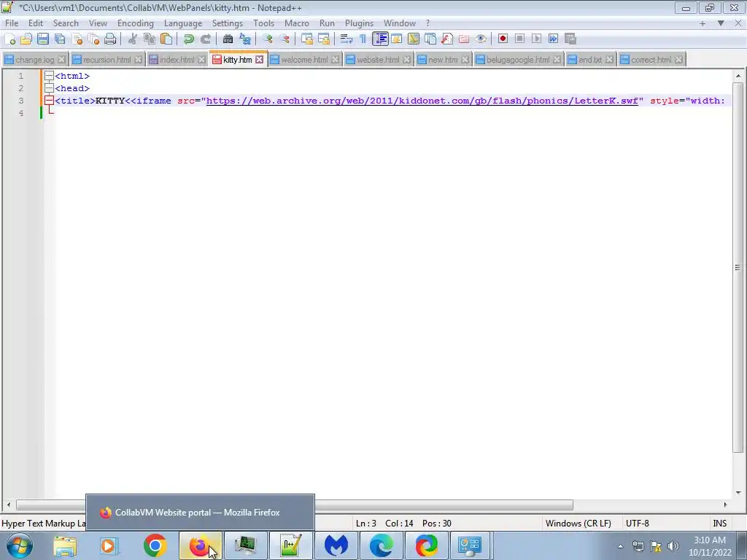The height and width of the screenshot is (560, 747).
Task: Toggle synchronized horizontal scrolling
Action: [x=324, y=39]
